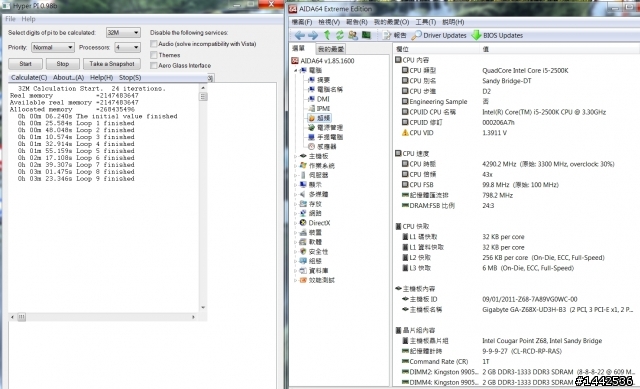Select the CPU FSB row

516,185
